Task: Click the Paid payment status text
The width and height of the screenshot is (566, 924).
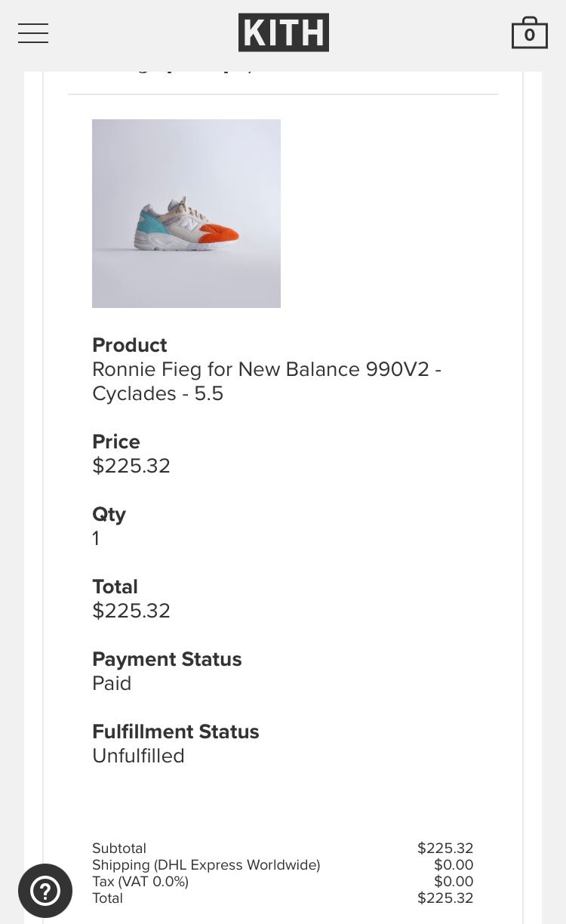Action: tap(112, 683)
